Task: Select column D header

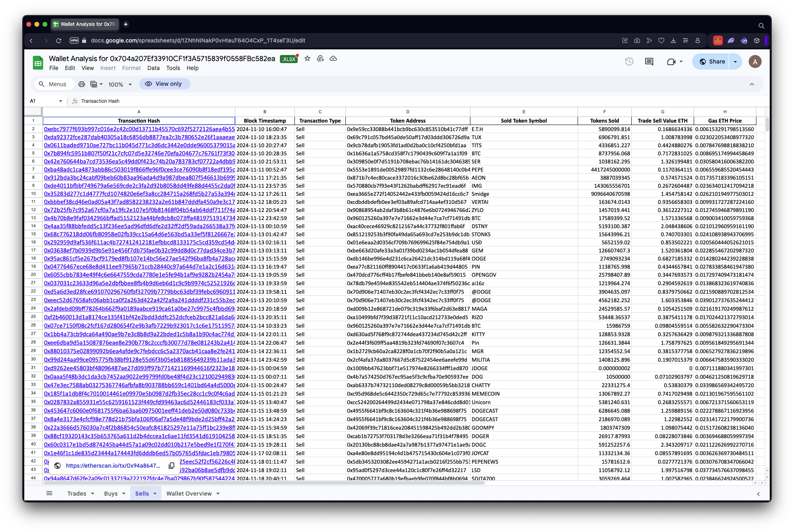Action: click(408, 112)
